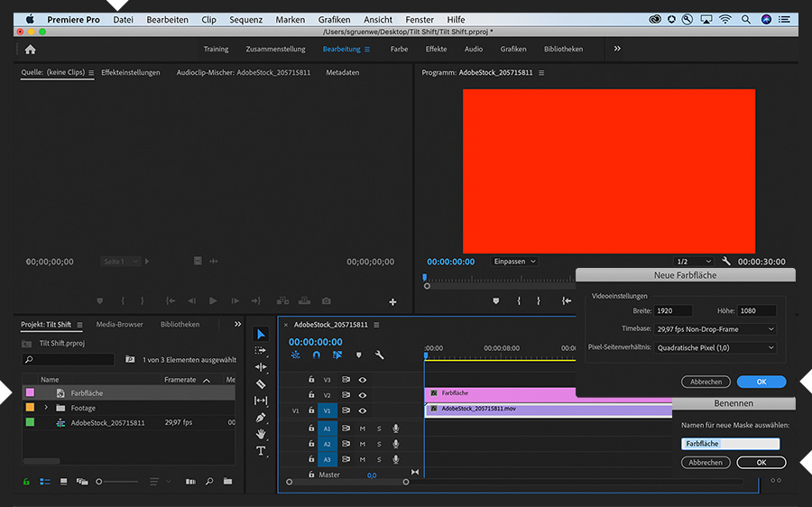Expand the Footage folder
The image size is (812, 507).
(x=46, y=408)
